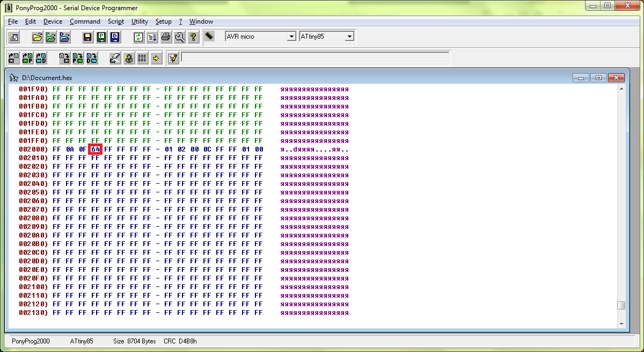
Task: Read Program memory (P) from device
Action: click(x=27, y=58)
